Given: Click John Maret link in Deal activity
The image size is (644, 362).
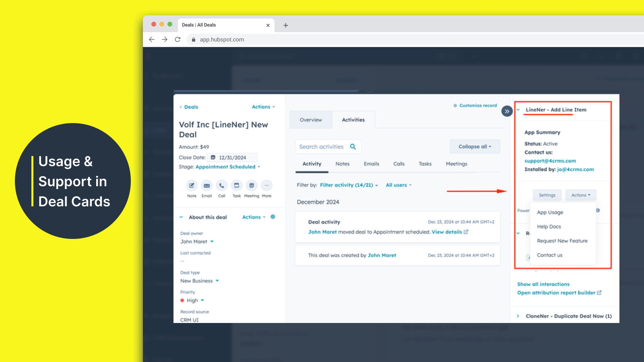Looking at the screenshot, I should tap(322, 232).
